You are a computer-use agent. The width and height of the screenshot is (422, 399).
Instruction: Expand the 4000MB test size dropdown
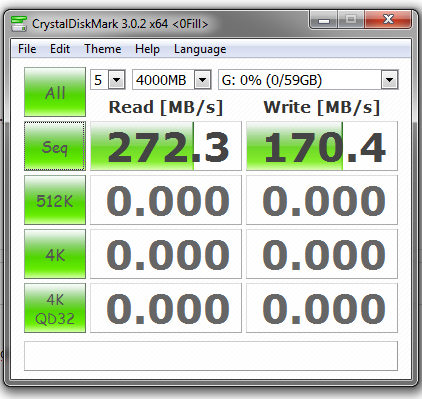[203, 80]
